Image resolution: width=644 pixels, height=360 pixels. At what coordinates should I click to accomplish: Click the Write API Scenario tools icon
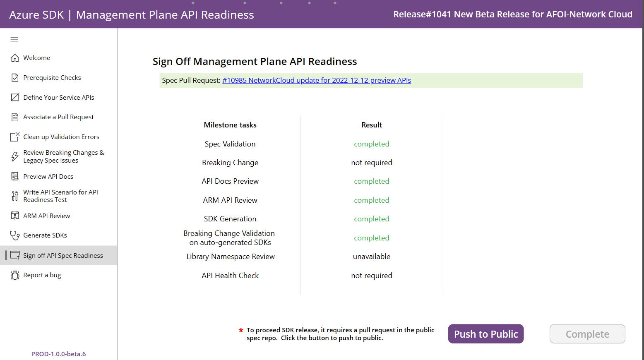[x=14, y=196]
